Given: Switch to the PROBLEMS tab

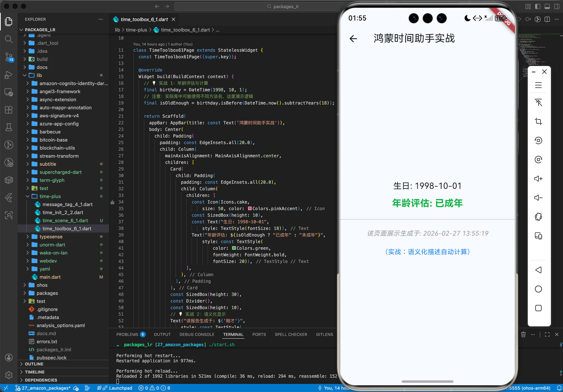Looking at the screenshot, I should click(127, 334).
